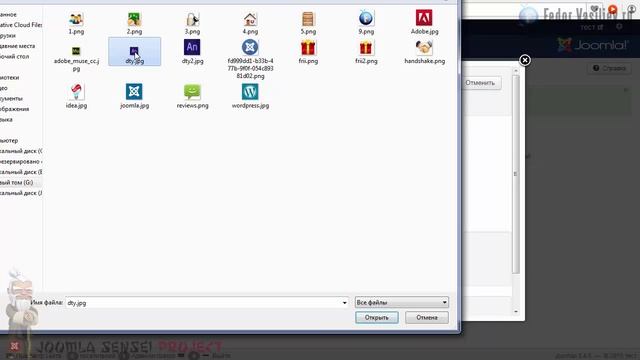
Task: Open the Изображения library in sidebar
Action: (x=14, y=109)
